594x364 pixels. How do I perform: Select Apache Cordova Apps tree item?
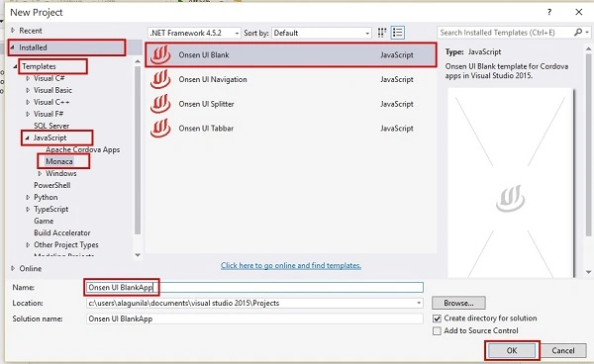coord(82,149)
